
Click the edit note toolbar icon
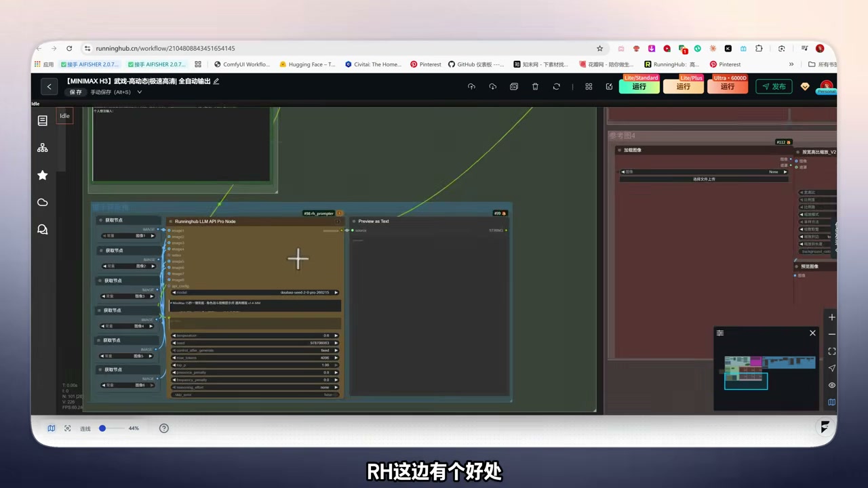click(x=609, y=87)
